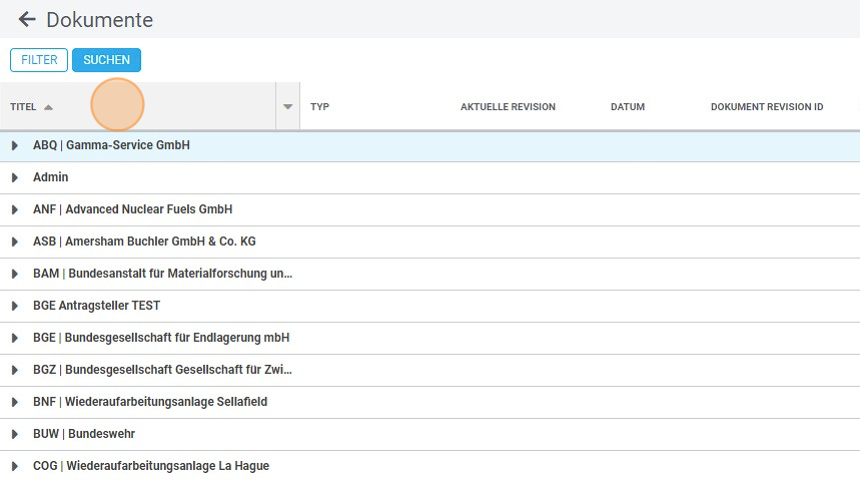This screenshot has width=860, height=481.
Task: Expand the BGE Antragsteller TEST row
Action: click(15, 306)
